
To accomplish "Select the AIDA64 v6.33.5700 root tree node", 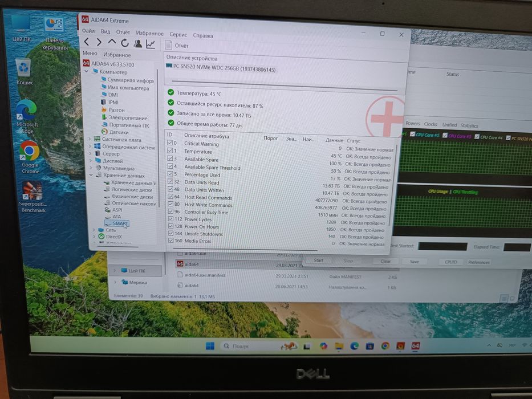I will point(109,64).
